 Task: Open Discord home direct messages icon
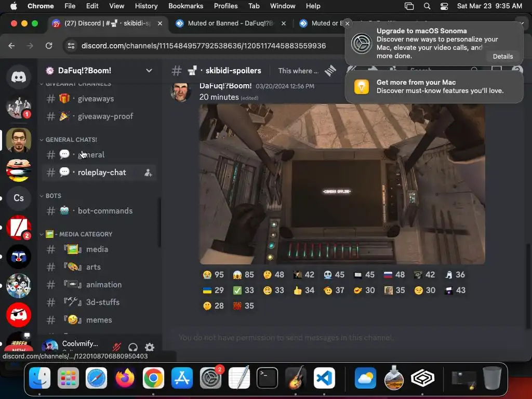pyautogui.click(x=19, y=77)
